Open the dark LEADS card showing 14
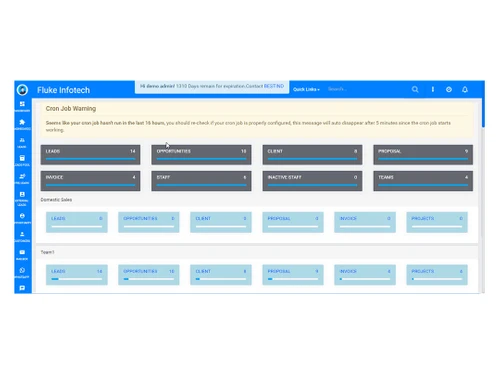Screen dimensions: 500x375 click(90, 155)
